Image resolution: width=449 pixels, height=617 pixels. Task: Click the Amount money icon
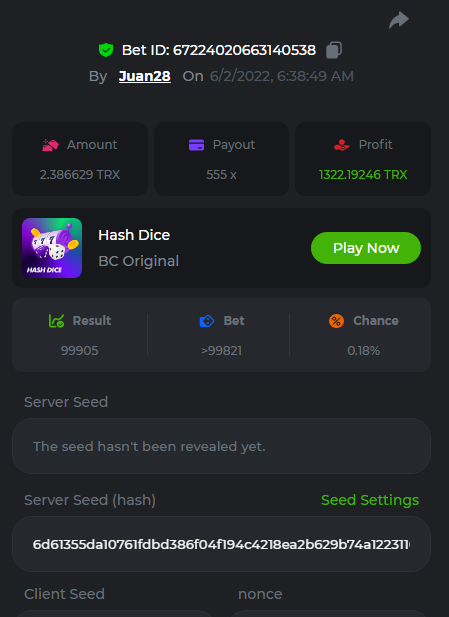coord(50,145)
